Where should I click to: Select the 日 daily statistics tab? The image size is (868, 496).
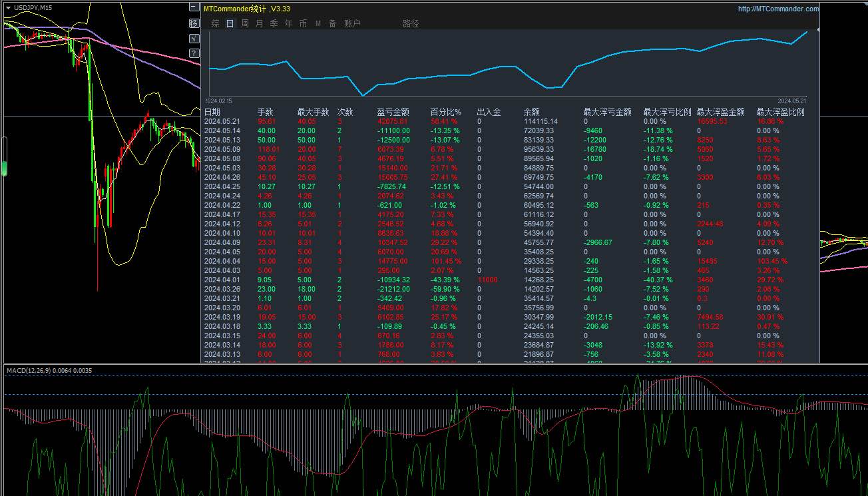coord(230,23)
